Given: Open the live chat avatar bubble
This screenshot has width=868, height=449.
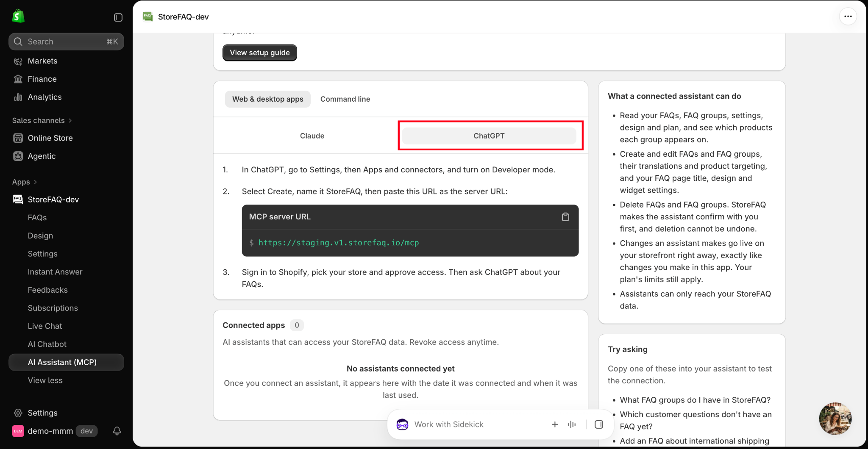Looking at the screenshot, I should [x=835, y=419].
